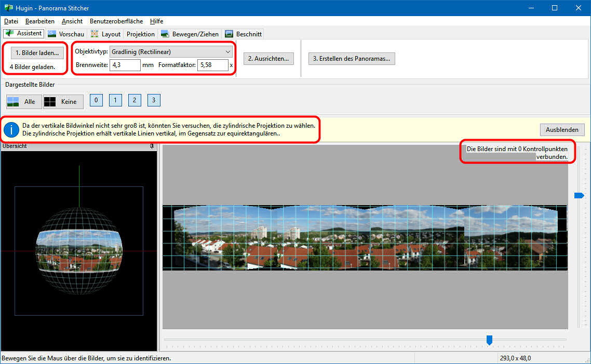Click the Bewegen/Ziehen tab icon
The height and width of the screenshot is (364, 591).
165,34
